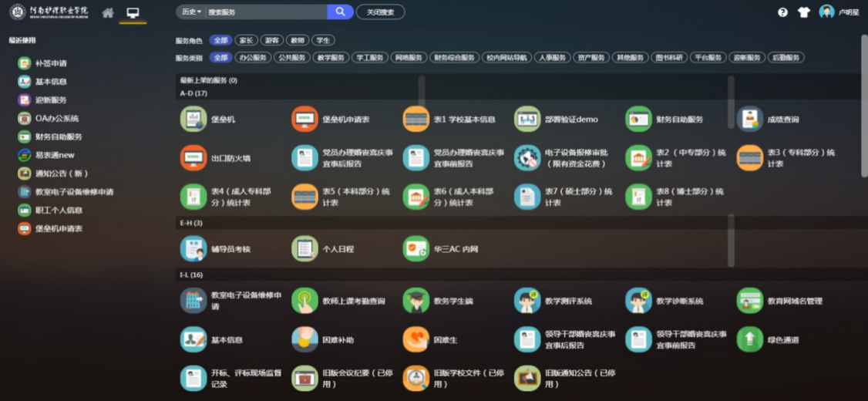Open recent item 职工个人信息
Image resolution: width=868 pixels, height=401 pixels.
click(50, 210)
